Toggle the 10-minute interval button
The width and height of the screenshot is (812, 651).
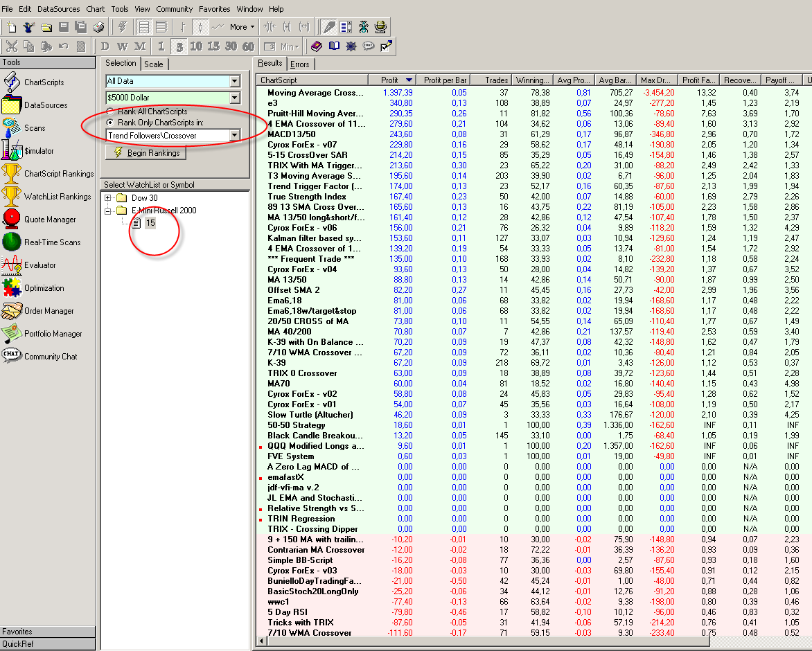click(x=196, y=46)
